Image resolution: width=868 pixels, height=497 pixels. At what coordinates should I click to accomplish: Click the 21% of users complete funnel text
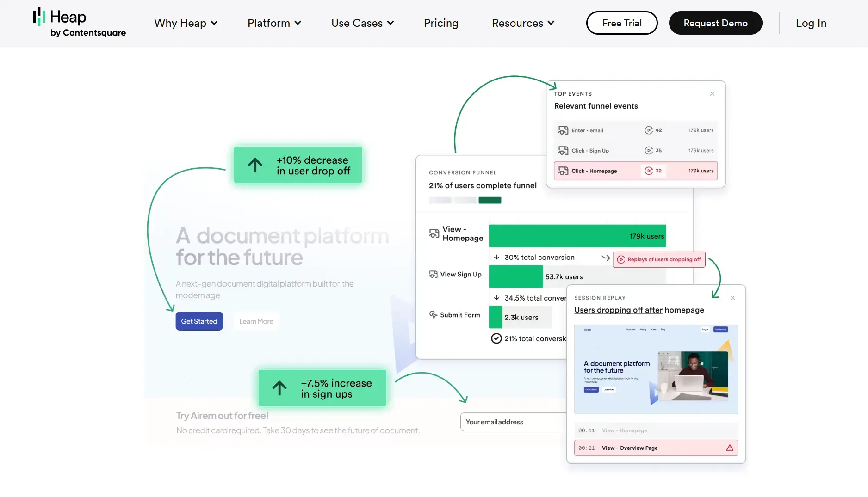[483, 185]
